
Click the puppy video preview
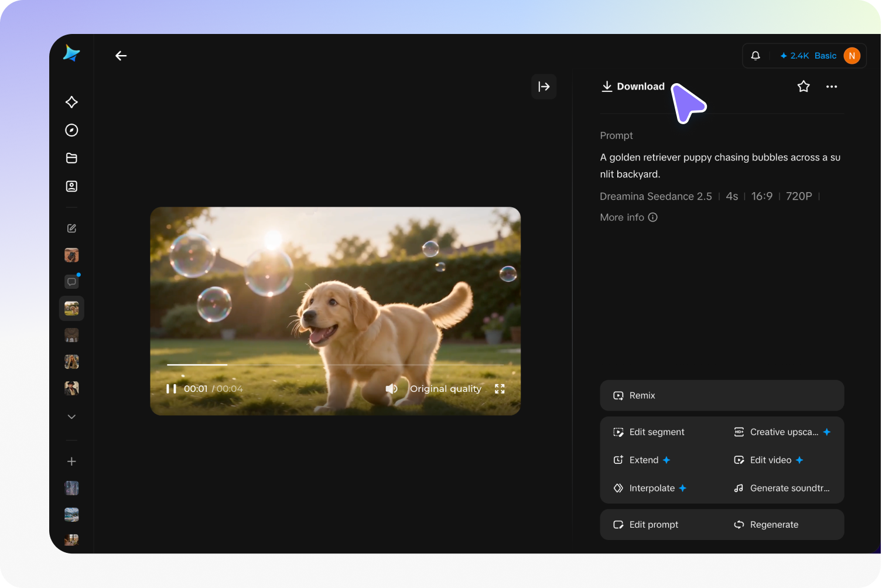click(x=336, y=311)
